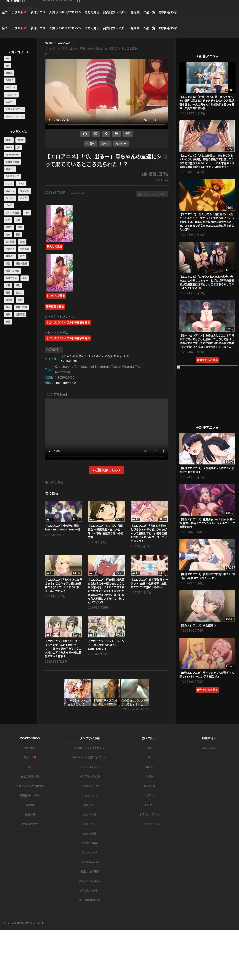Viewport: 239px width, 980px height.
Task: Go to next video with 次へ
Action: coord(105,144)
